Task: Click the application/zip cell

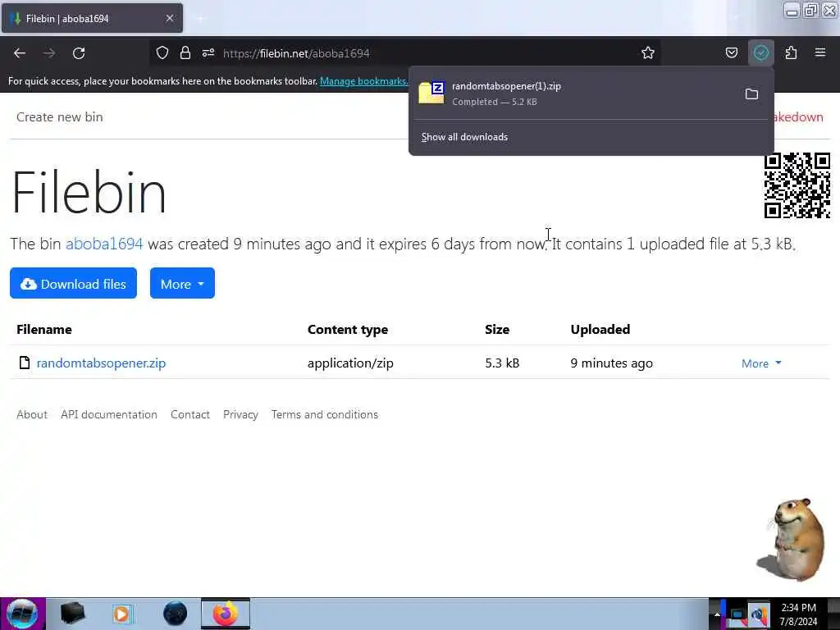Action: pyautogui.click(x=350, y=363)
